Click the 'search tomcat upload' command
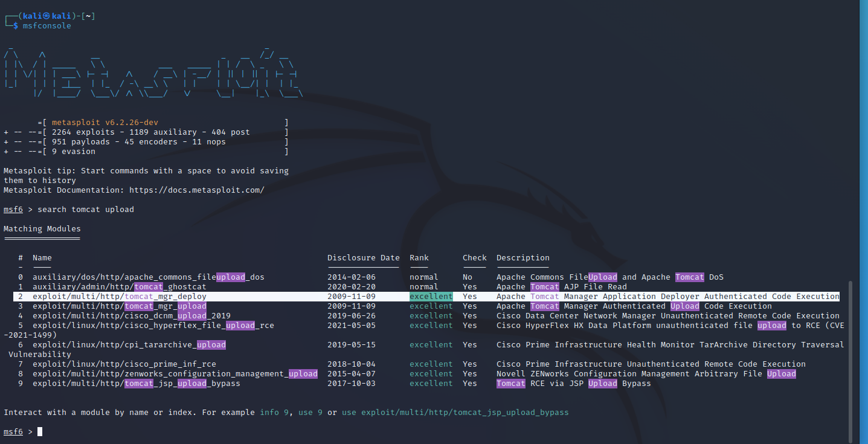The height and width of the screenshot is (444, 868). click(x=86, y=210)
